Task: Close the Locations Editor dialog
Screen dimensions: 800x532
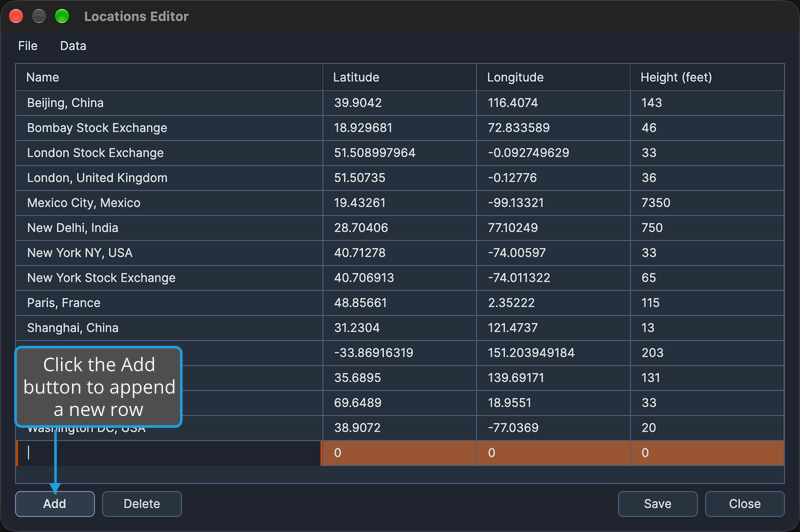Action: tap(745, 504)
